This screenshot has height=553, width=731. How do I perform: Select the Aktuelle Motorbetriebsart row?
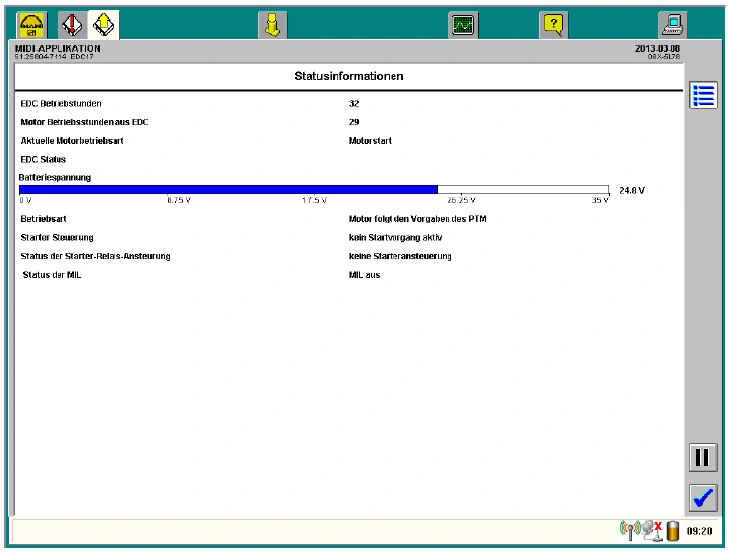coord(71,141)
